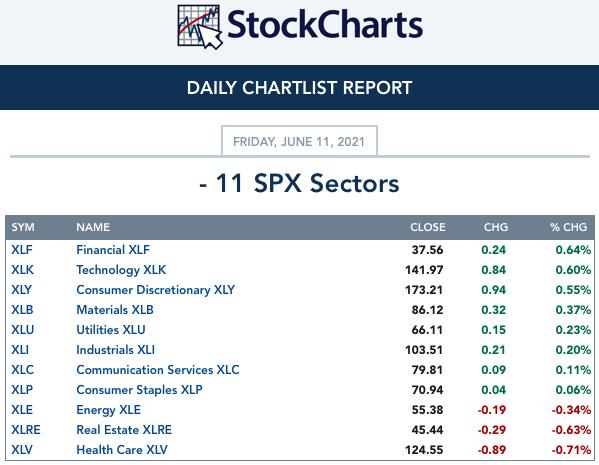Screen dimensions: 599x465
Task: Click the NAME column header
Action: point(93,227)
